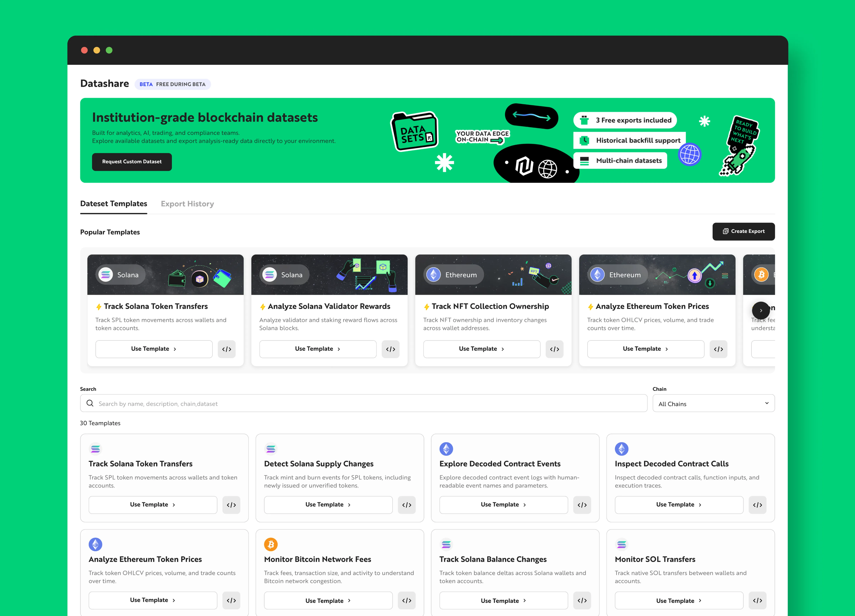Click the Bitcoin icon on Monitor Bitcoin Network Fees

pyautogui.click(x=271, y=544)
